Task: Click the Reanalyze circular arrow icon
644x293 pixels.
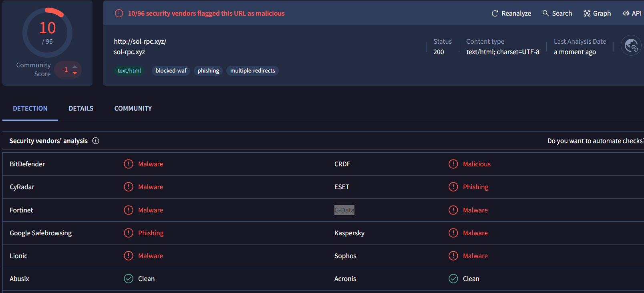Action: [495, 13]
